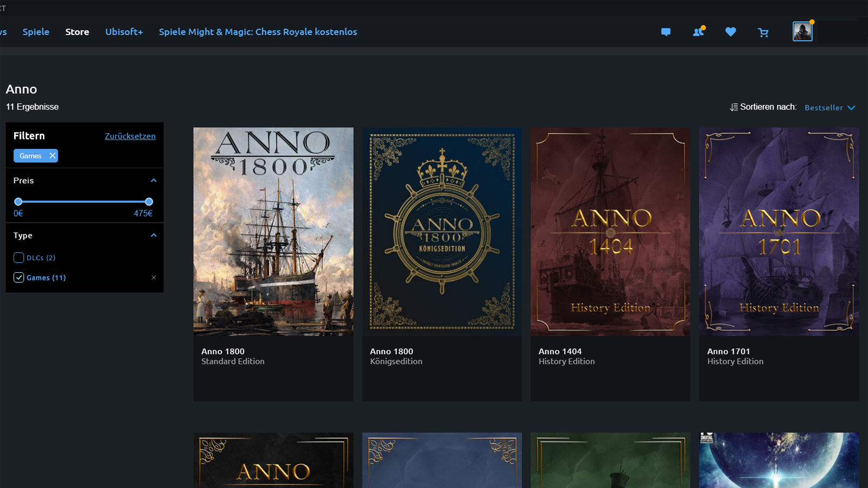Collapse the Preis filter section

(x=154, y=181)
